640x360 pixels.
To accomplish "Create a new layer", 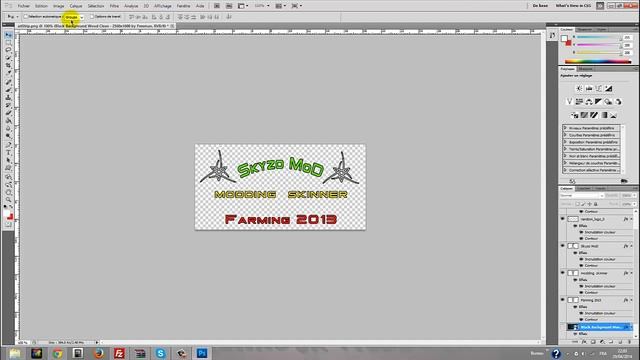I will click(x=620, y=342).
